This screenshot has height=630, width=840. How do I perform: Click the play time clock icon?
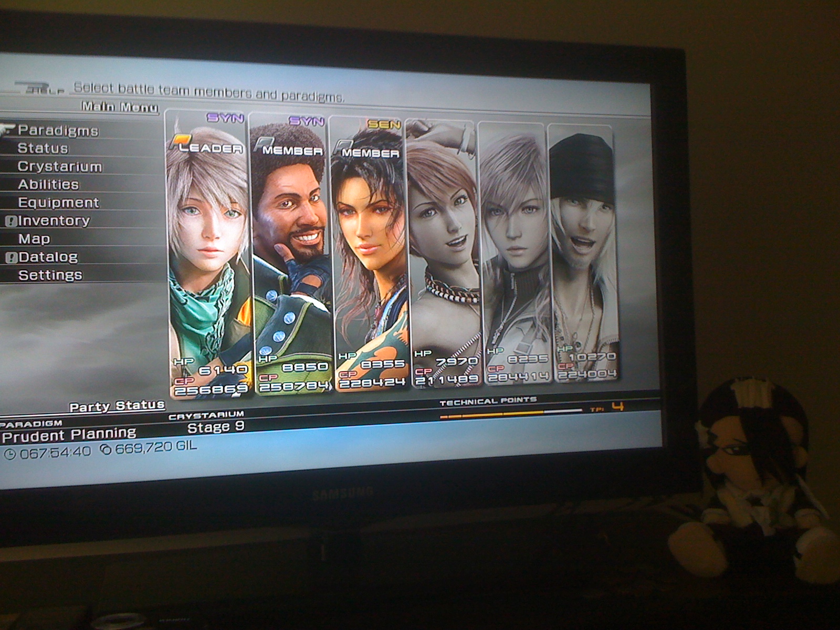10,454
